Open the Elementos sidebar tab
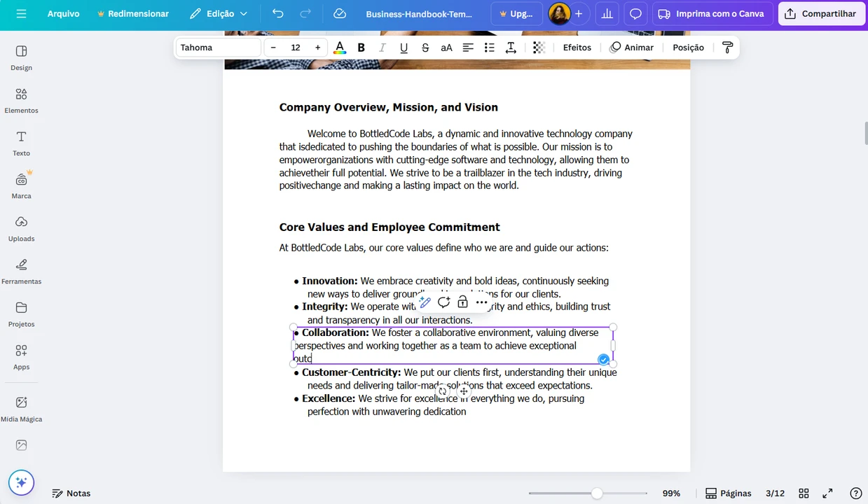This screenshot has width=868, height=504. [21, 101]
